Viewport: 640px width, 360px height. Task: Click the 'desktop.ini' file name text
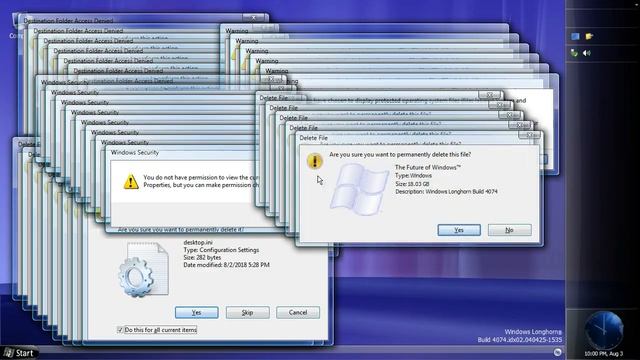tap(198, 242)
